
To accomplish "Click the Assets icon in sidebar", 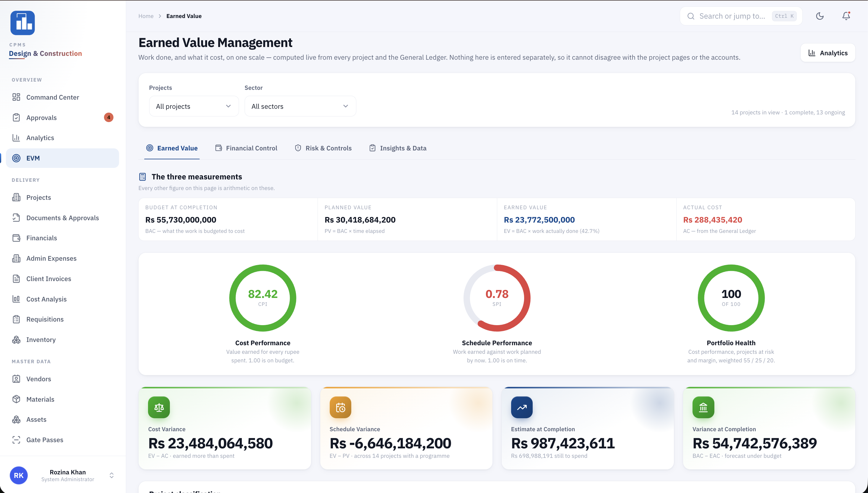I will click(x=16, y=419).
